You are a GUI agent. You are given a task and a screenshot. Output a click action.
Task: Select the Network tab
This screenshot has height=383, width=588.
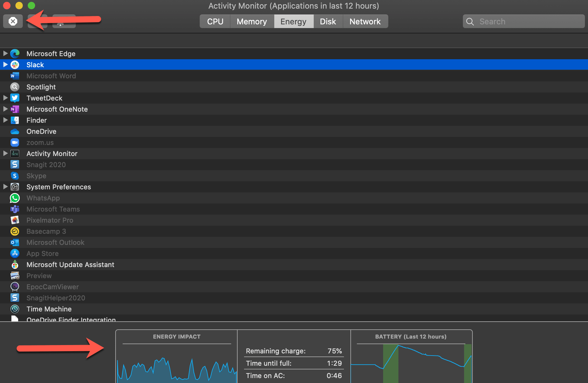[x=365, y=22]
